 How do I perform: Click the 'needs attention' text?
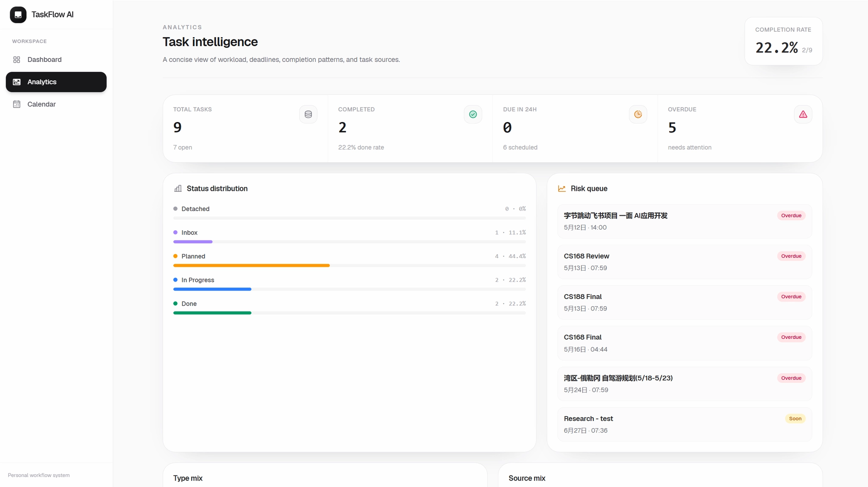pyautogui.click(x=690, y=147)
